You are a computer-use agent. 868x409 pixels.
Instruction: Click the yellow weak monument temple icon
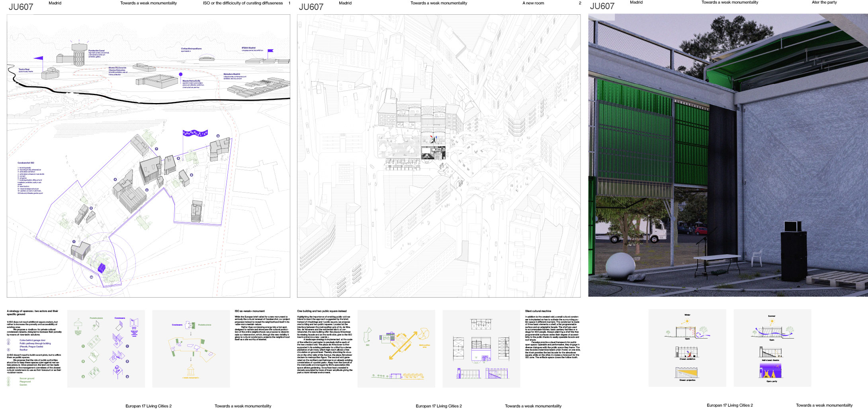click(191, 372)
